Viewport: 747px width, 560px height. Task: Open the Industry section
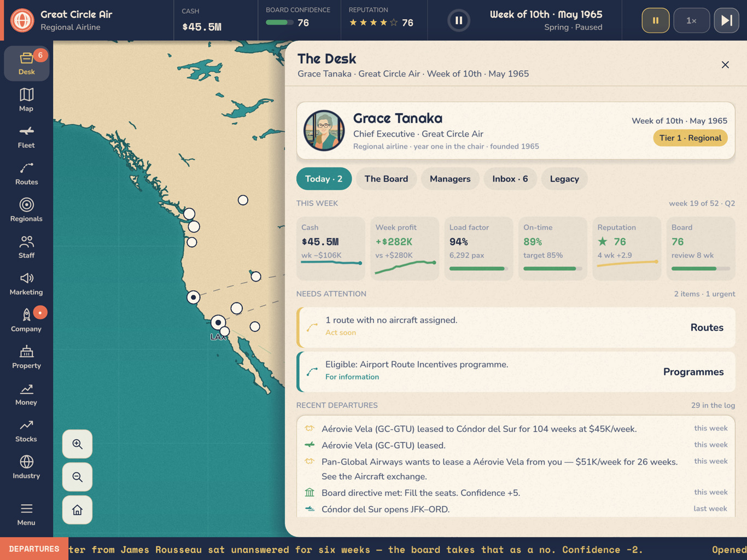click(26, 467)
